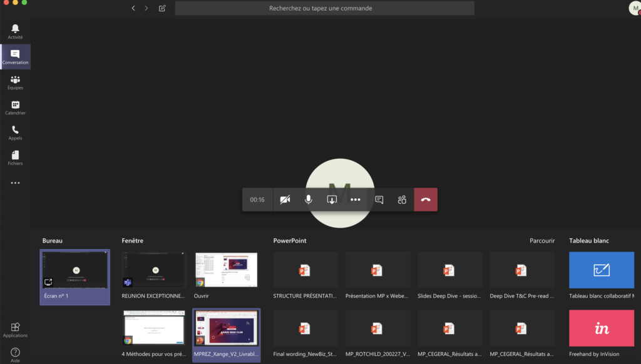Image resolution: width=641 pixels, height=364 pixels.
Task: Present MP_ROTCHILD_200227_V... file
Action: 377,334
